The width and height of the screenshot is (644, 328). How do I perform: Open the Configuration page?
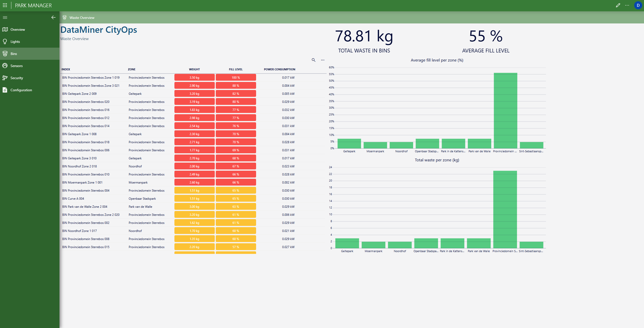click(x=21, y=90)
